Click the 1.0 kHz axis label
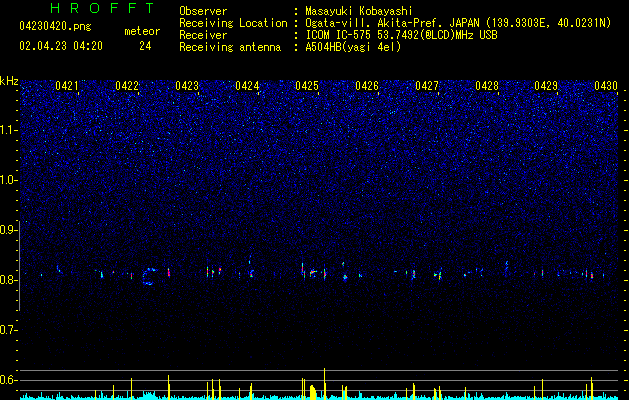Image resolution: width=629 pixels, height=400 pixels. point(9,180)
